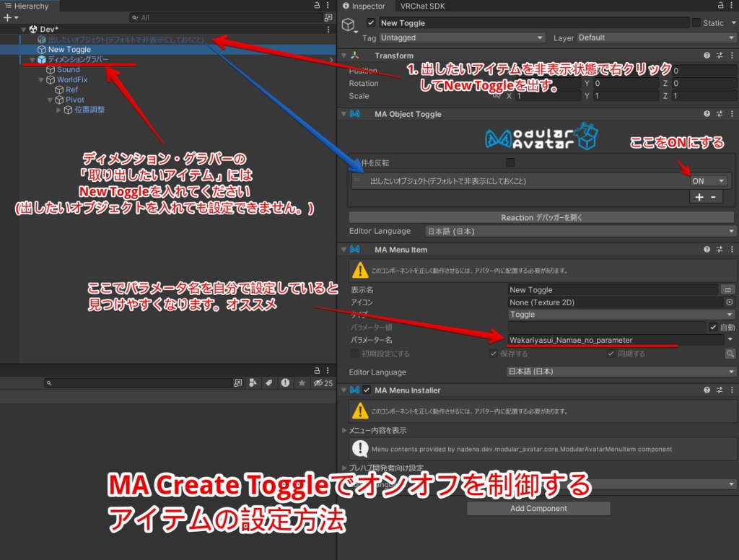Select the Sound object in Hierarchy

pos(69,69)
